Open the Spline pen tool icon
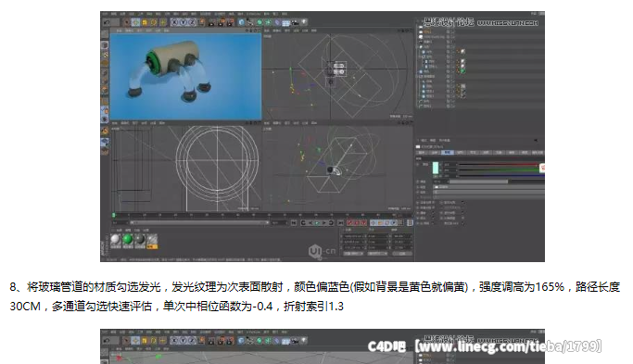633x364 pixels. [x=250, y=22]
